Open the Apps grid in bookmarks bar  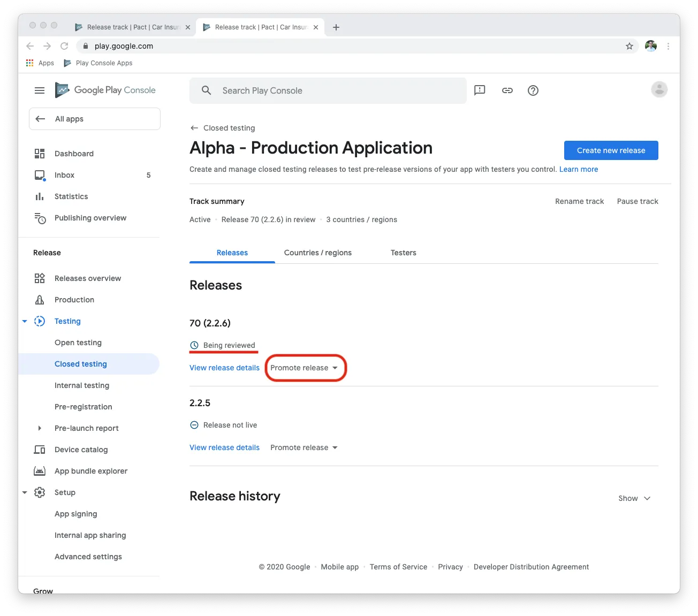40,63
